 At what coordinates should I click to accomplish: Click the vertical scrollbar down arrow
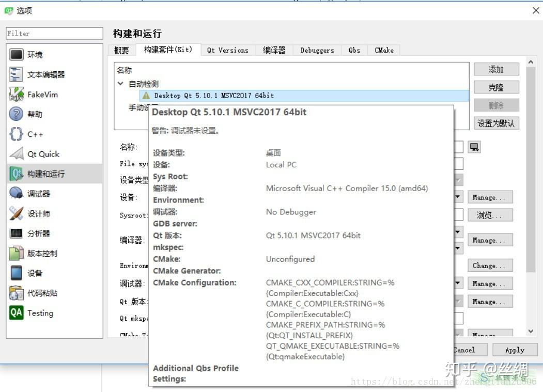pos(531,331)
